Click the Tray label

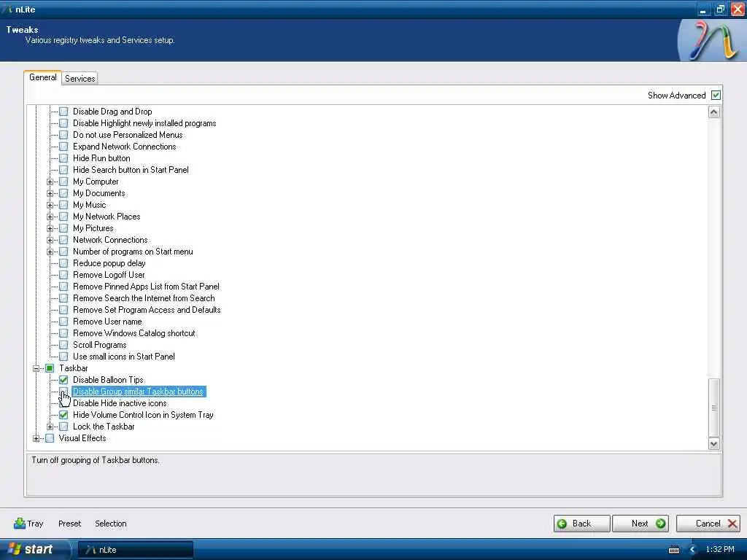click(35, 524)
